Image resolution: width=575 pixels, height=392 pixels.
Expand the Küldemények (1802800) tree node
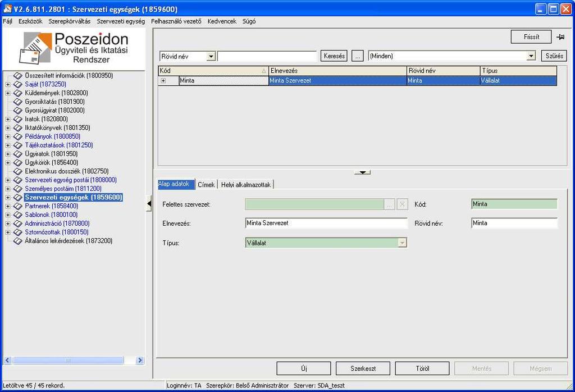8,93
